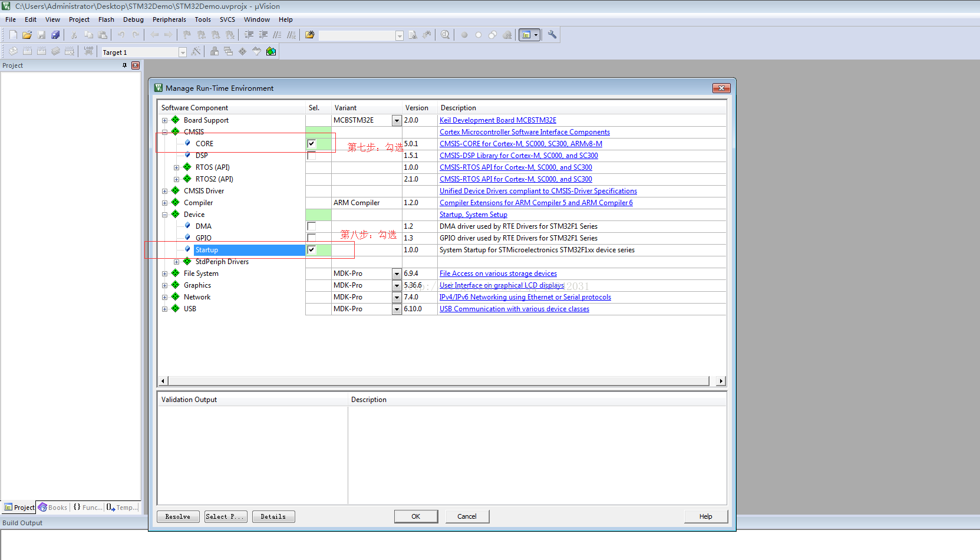This screenshot has height=560, width=980.
Task: Click the Cut scissors icon
Action: [74, 35]
